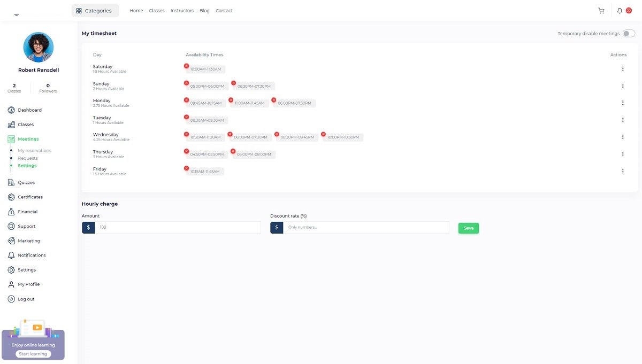Open actions menu for Saturday row
The width and height of the screenshot is (642, 364).
[x=623, y=69]
